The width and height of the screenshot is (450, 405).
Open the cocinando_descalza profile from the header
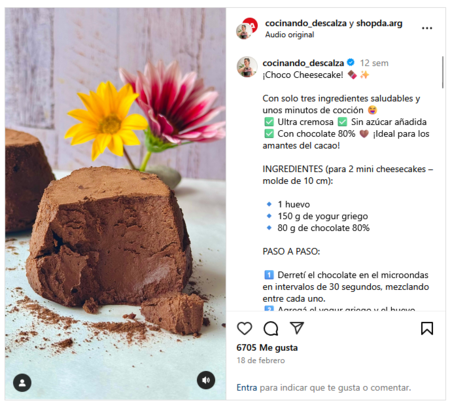pyautogui.click(x=306, y=23)
